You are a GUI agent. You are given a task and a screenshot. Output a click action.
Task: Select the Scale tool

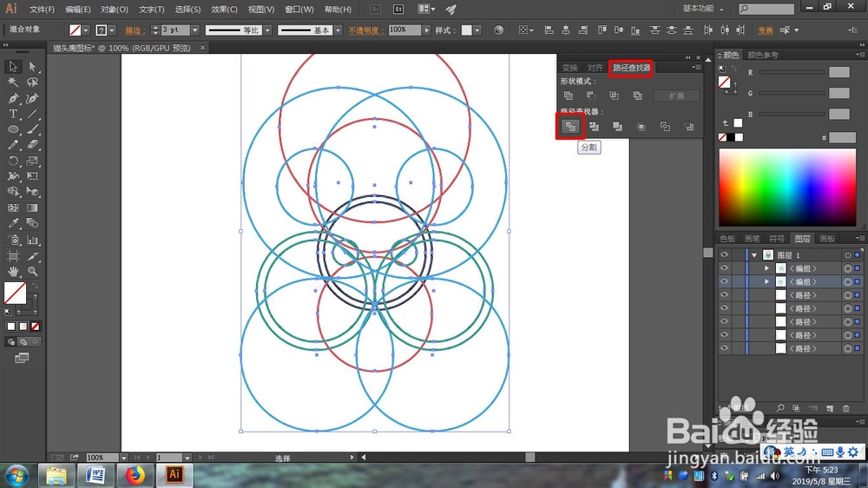pyautogui.click(x=32, y=162)
